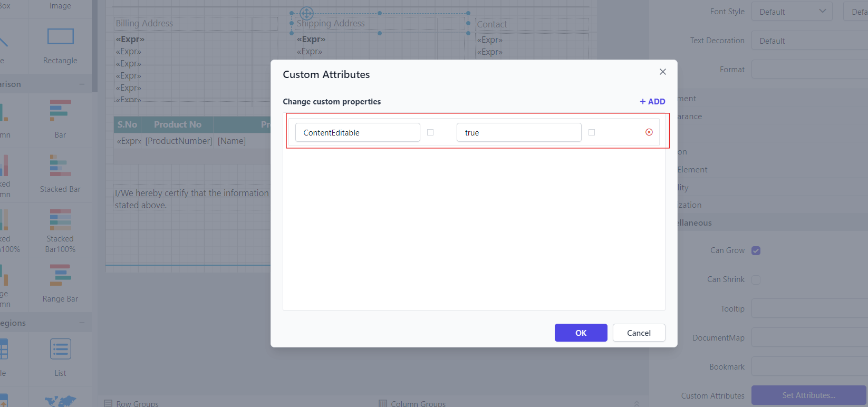Select the Rectangle item
Image resolution: width=868 pixels, height=407 pixels.
coord(60,46)
